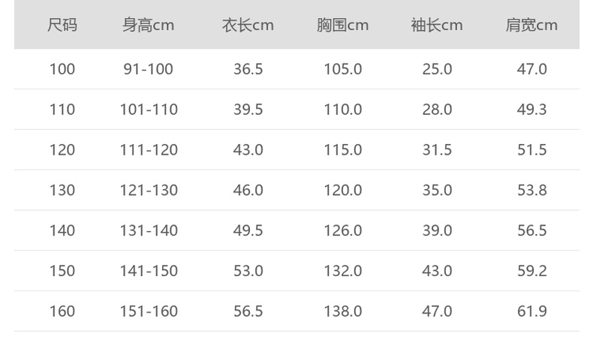
Task: Click size 110 in the 尺码 column
Action: point(62,110)
